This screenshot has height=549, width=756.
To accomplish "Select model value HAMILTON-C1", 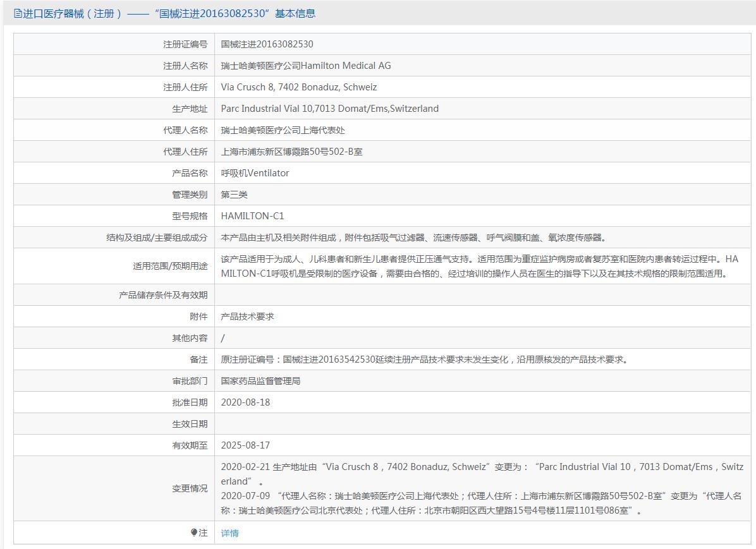I will click(253, 216).
